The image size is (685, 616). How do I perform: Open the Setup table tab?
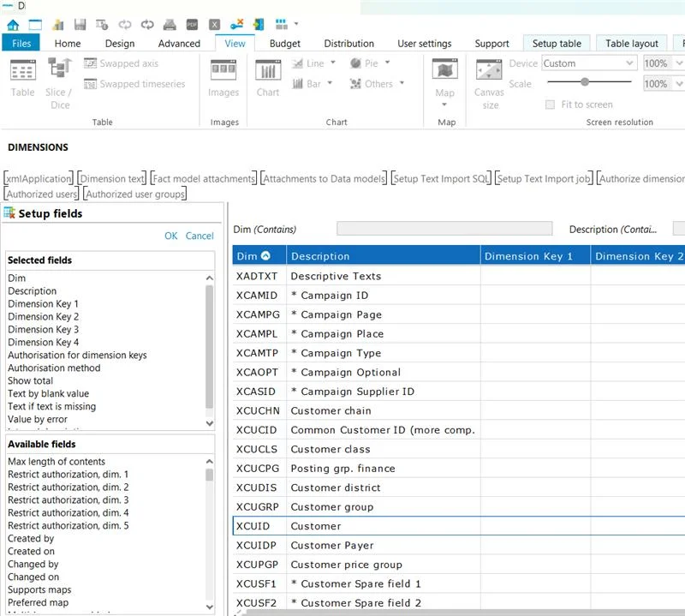pyautogui.click(x=557, y=44)
